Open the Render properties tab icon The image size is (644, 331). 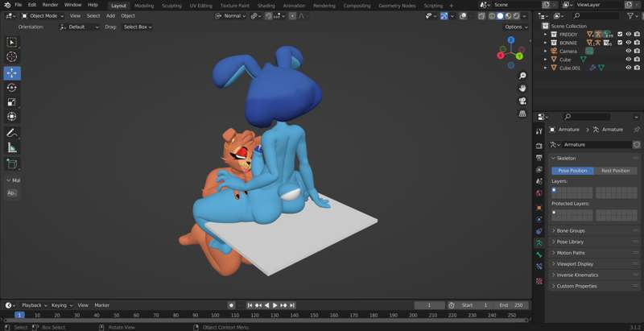click(539, 147)
